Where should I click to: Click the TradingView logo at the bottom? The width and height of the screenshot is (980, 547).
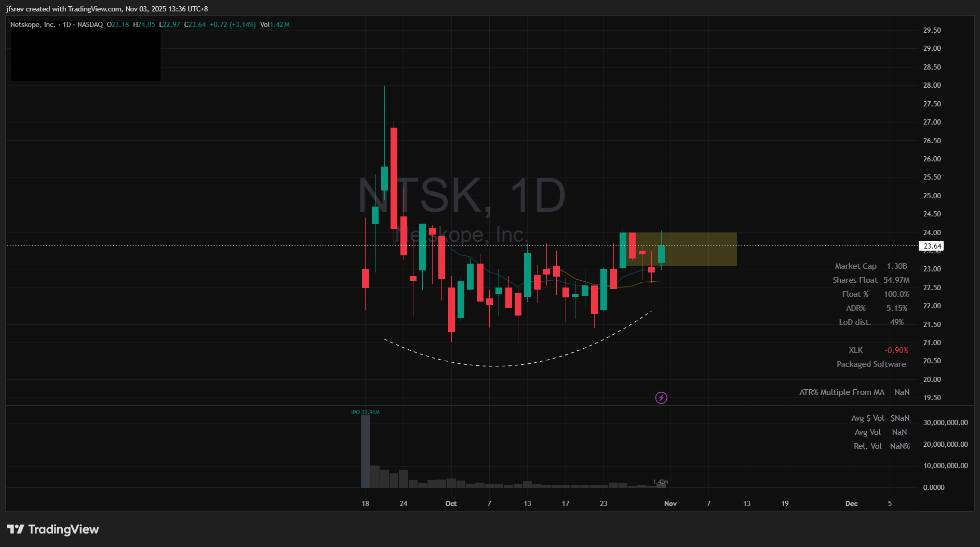click(x=52, y=529)
